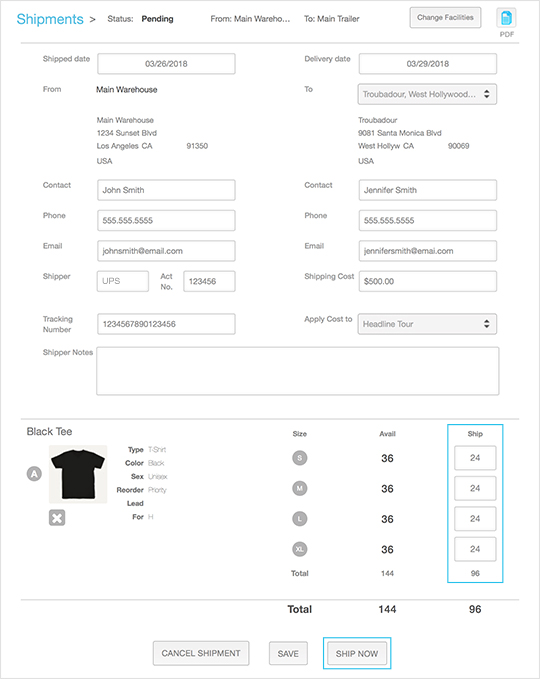The height and width of the screenshot is (679, 540).
Task: Select the XL size circle icon
Action: [x=300, y=549]
